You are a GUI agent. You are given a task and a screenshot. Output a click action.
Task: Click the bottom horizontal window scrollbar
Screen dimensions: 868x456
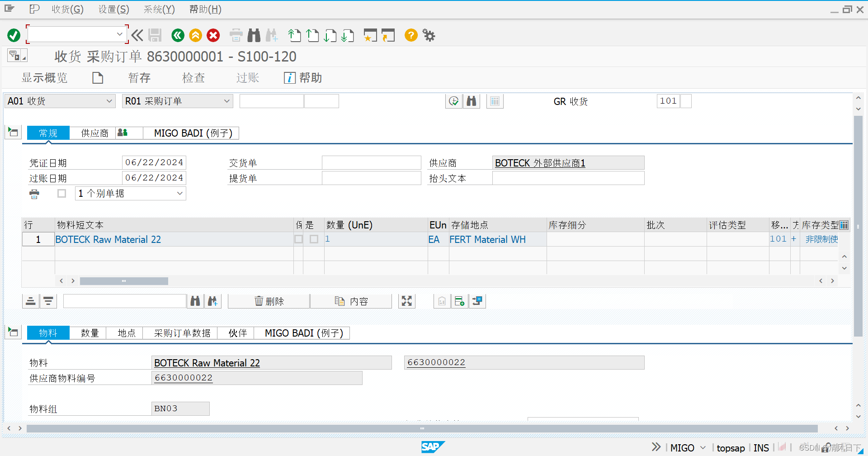pos(422,428)
